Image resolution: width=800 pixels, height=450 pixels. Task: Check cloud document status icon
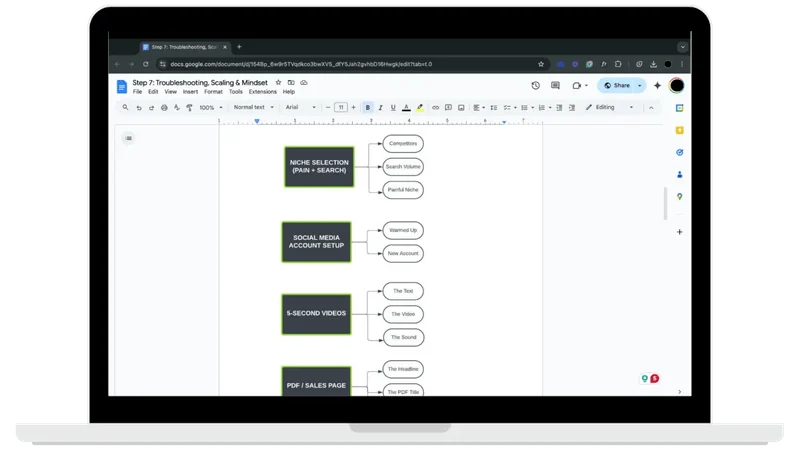coord(304,83)
